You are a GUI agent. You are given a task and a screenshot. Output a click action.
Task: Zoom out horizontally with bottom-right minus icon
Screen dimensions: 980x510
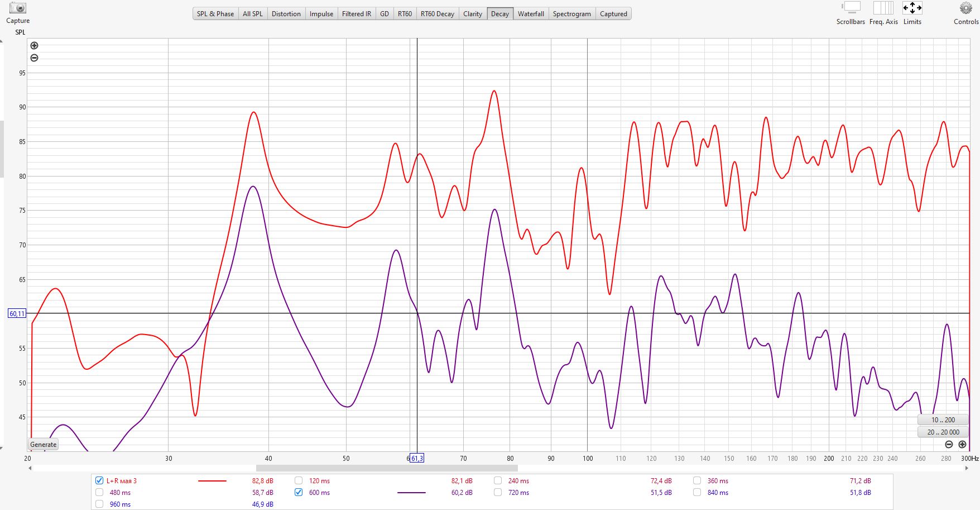pos(949,445)
